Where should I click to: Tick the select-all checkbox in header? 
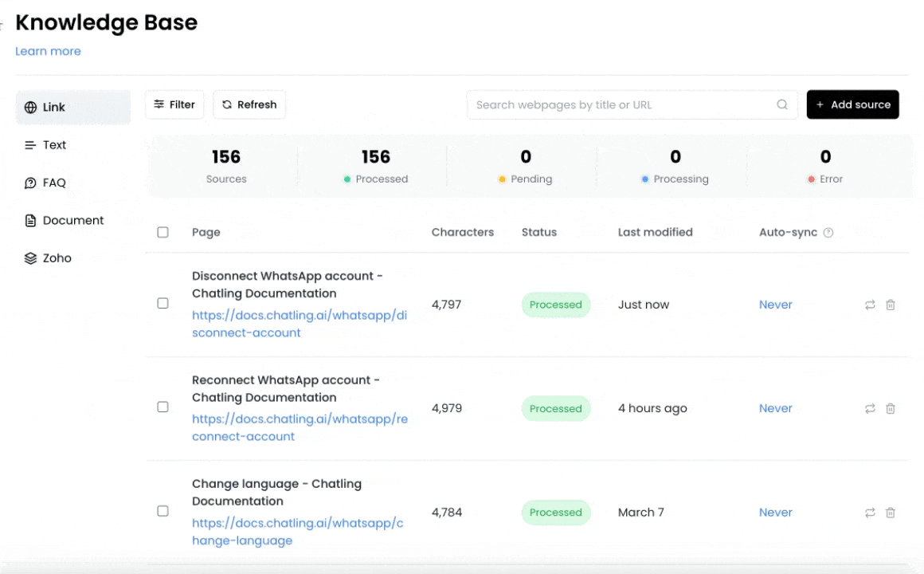click(162, 233)
